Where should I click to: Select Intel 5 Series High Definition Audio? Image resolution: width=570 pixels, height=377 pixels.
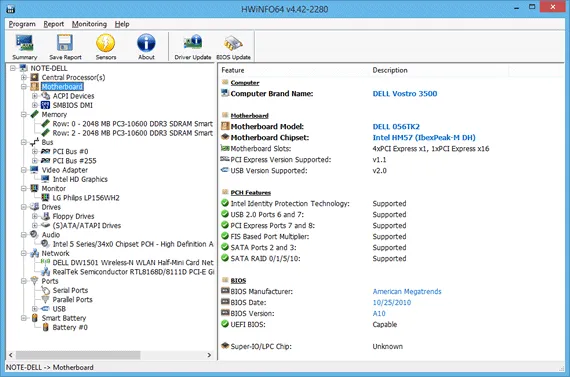click(133, 244)
